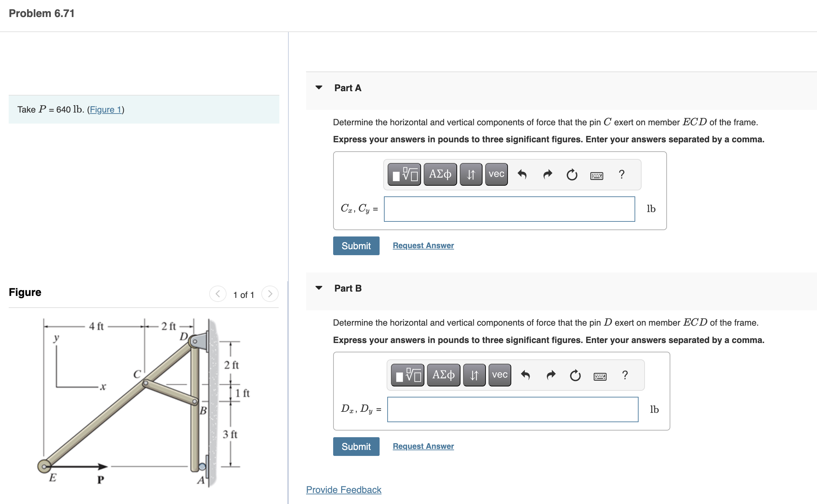Redo the change in Part A editor
Viewport: 817px width, 504px height.
coord(547,174)
